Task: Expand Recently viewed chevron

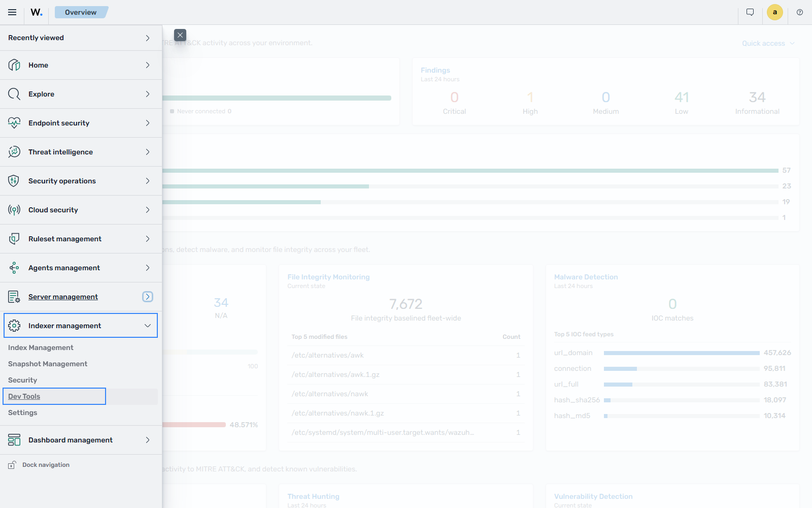Action: click(148, 38)
